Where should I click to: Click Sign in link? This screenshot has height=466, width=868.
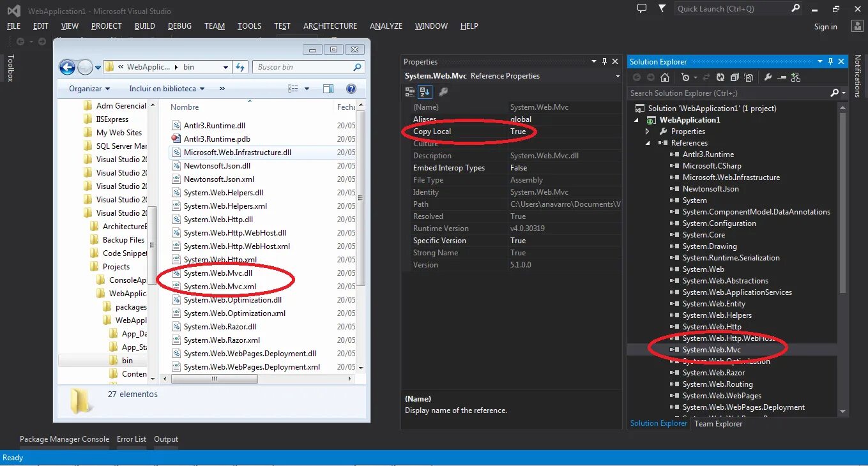825,27
